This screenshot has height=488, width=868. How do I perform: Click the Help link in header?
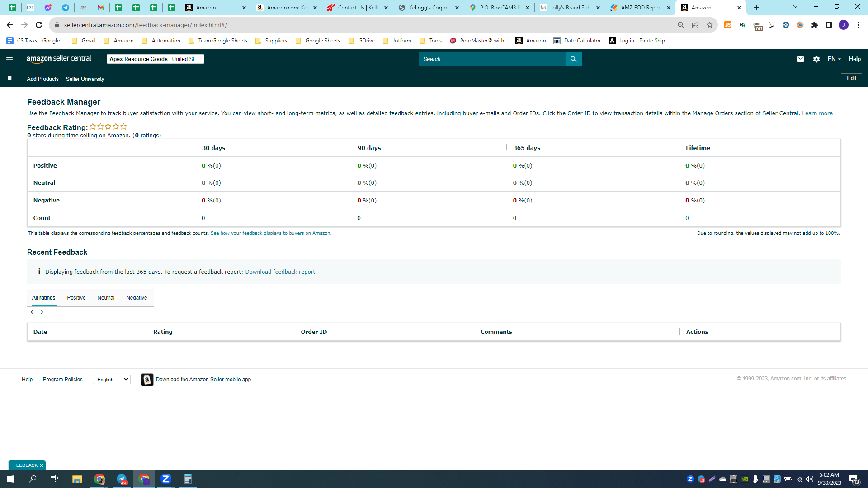point(854,59)
